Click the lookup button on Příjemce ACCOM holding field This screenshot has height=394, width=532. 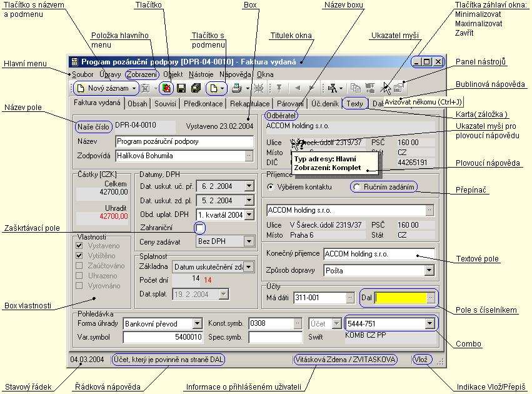(x=429, y=210)
